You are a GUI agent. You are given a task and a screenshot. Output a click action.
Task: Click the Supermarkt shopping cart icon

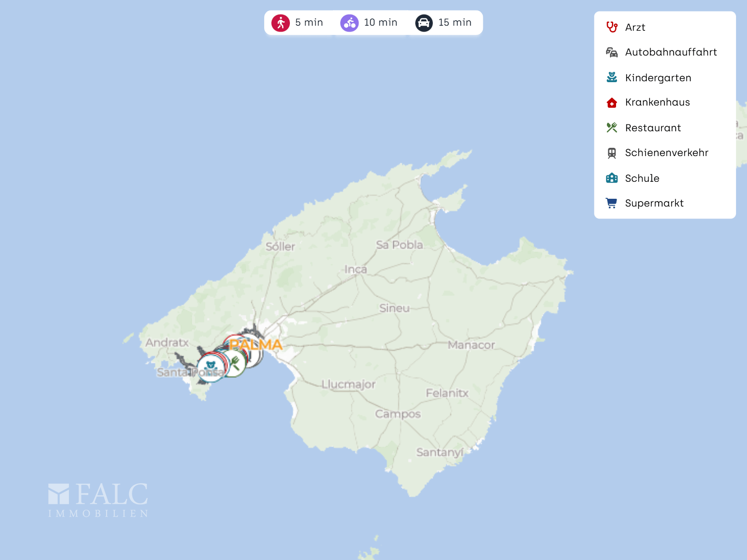click(x=611, y=203)
